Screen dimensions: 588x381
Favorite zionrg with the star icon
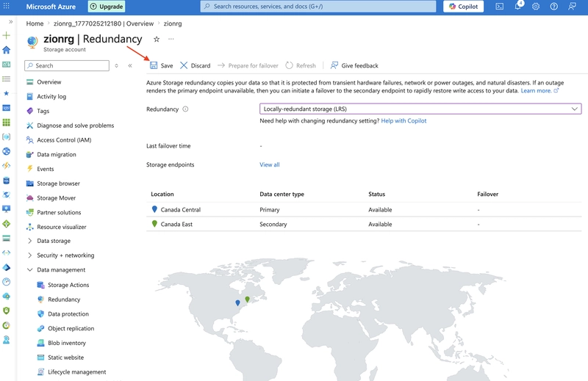coord(157,39)
